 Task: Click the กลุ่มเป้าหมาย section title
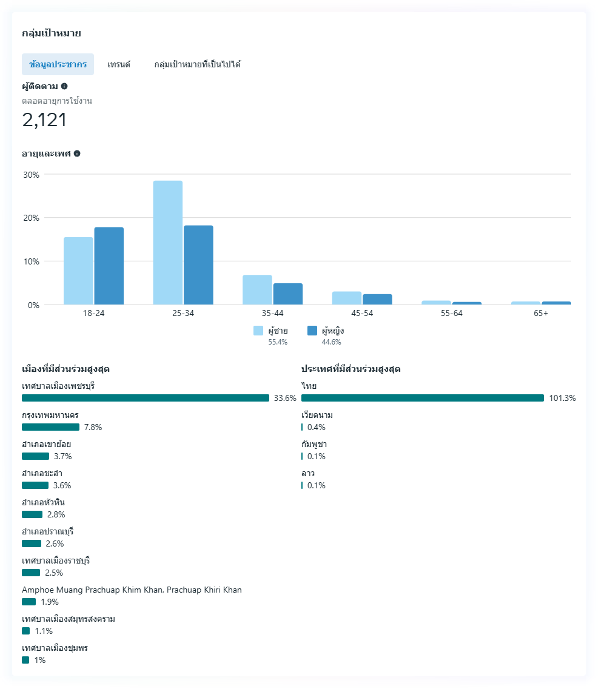[x=52, y=33]
